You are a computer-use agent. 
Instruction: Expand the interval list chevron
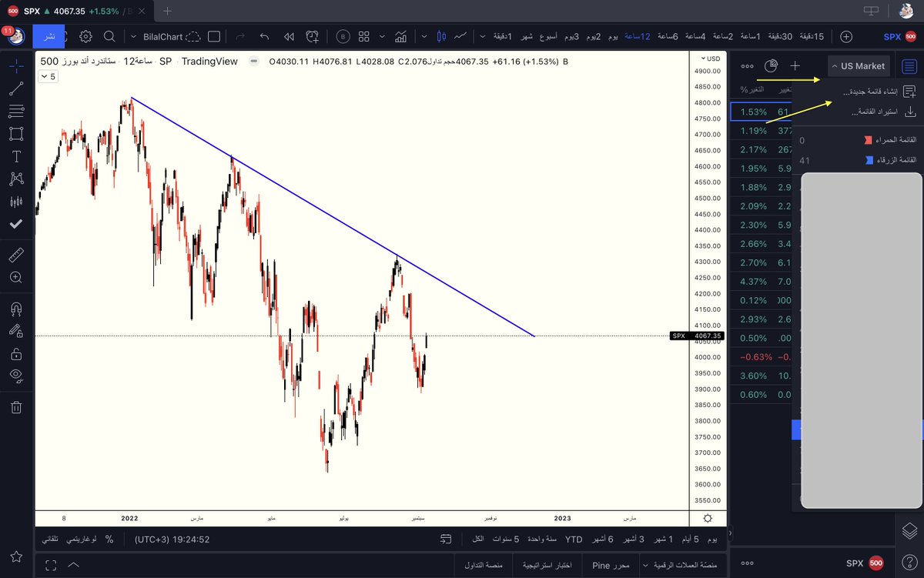[x=483, y=36]
